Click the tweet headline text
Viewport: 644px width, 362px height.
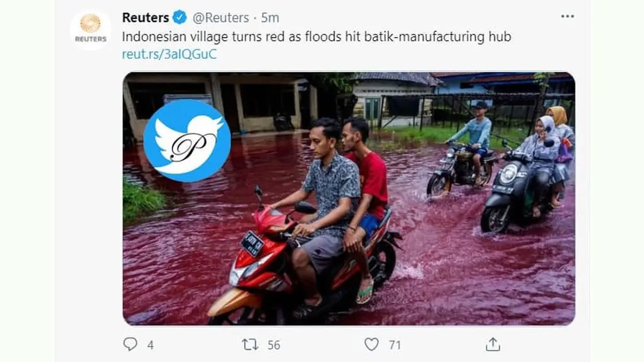[316, 37]
